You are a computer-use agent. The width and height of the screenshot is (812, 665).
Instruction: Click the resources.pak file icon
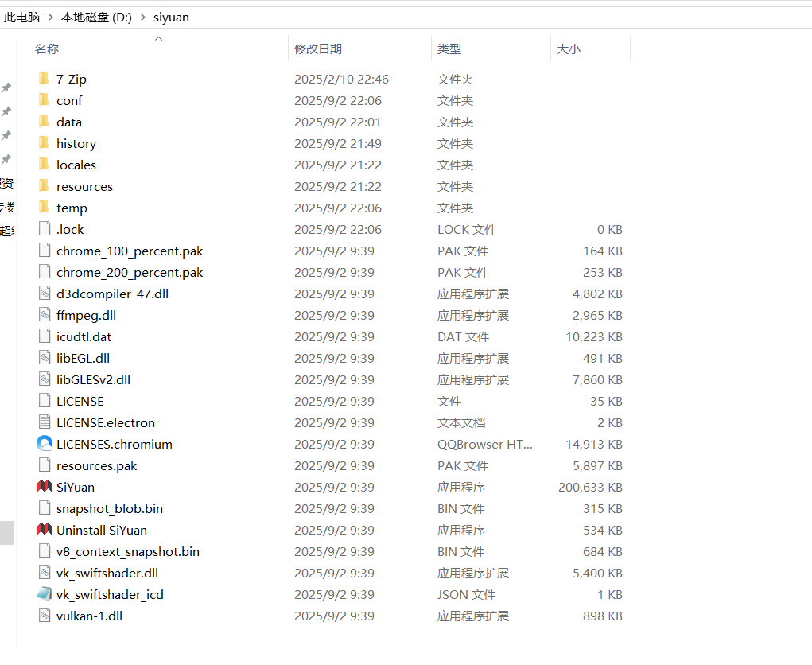[x=45, y=465]
